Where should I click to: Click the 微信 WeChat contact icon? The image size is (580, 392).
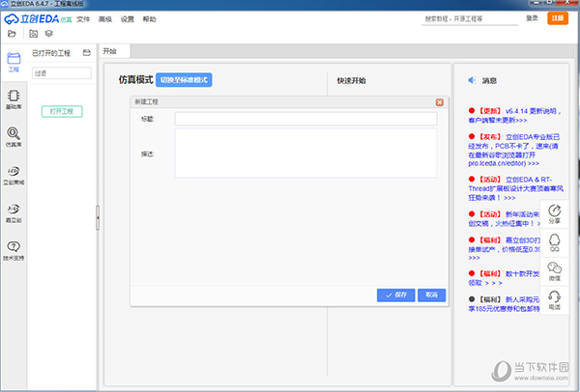click(x=555, y=271)
